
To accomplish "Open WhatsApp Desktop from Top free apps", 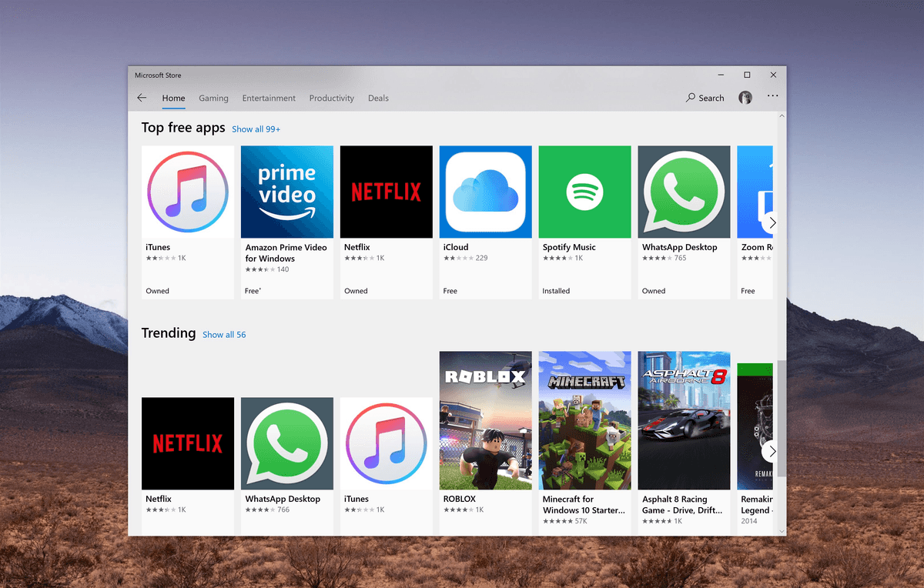I will [x=684, y=192].
